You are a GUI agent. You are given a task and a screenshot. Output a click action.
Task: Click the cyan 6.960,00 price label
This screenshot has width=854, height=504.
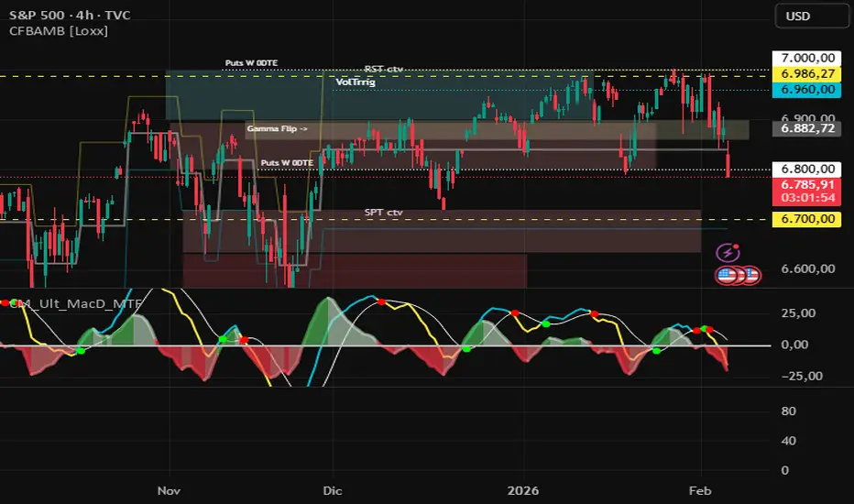(x=807, y=90)
